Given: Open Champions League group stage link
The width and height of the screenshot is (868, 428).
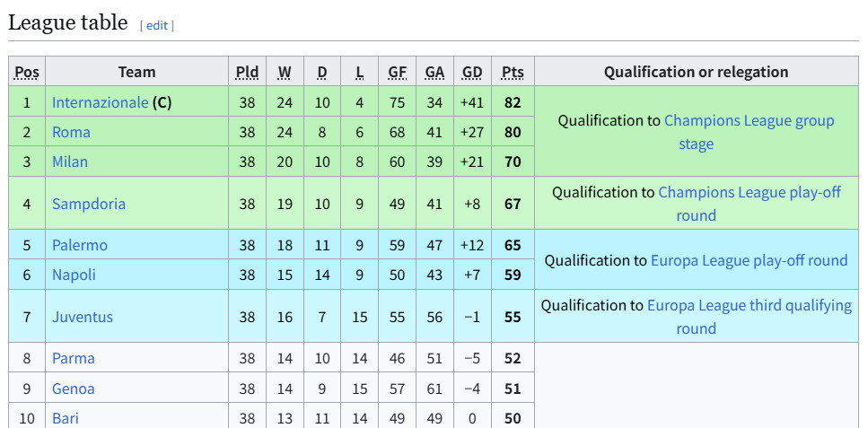Looking at the screenshot, I should (x=749, y=121).
